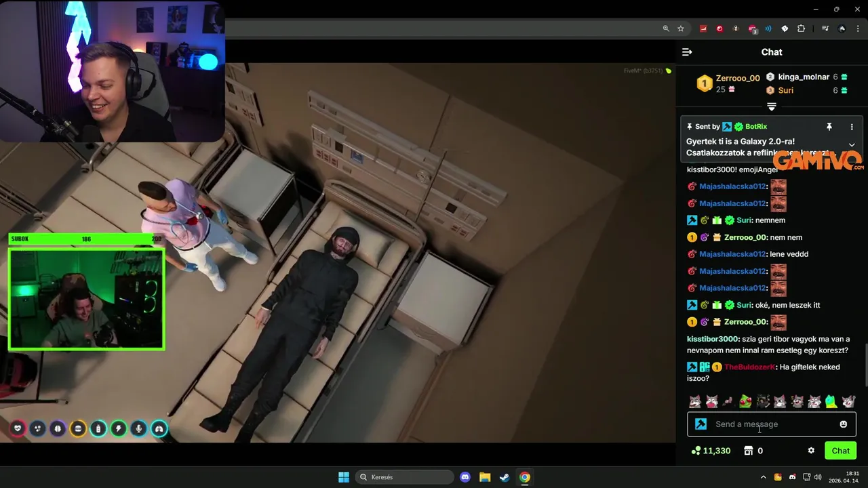868x488 pixels.
Task: Open Steam from the taskbar
Action: (505, 477)
